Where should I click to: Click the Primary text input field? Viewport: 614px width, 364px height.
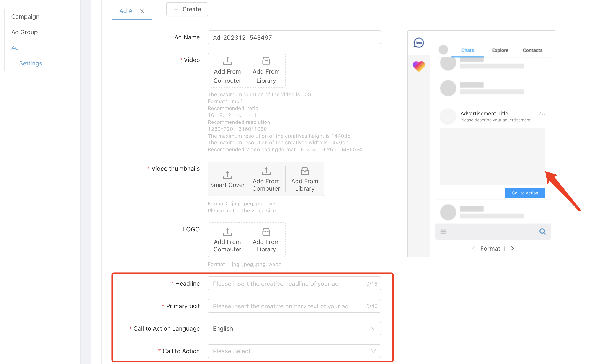click(294, 306)
